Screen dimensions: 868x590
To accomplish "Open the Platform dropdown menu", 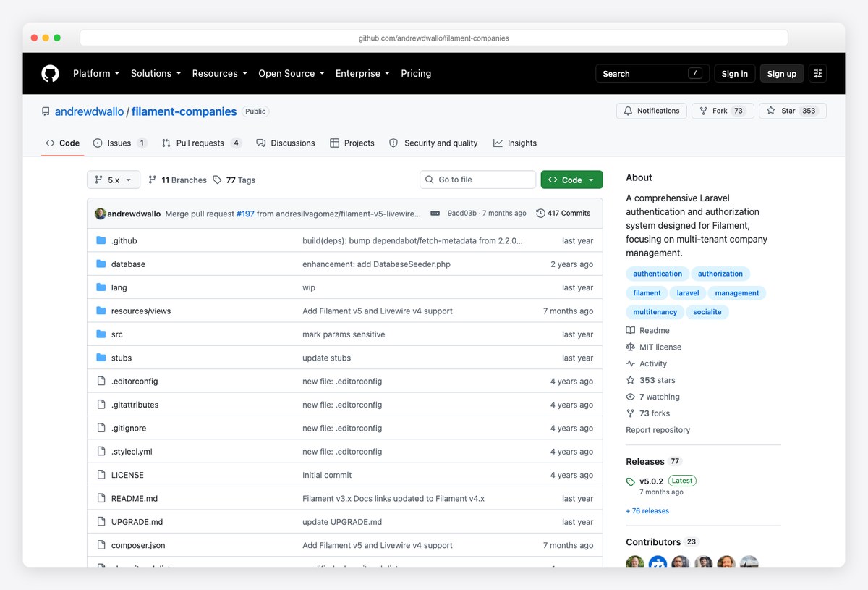I will coord(95,73).
